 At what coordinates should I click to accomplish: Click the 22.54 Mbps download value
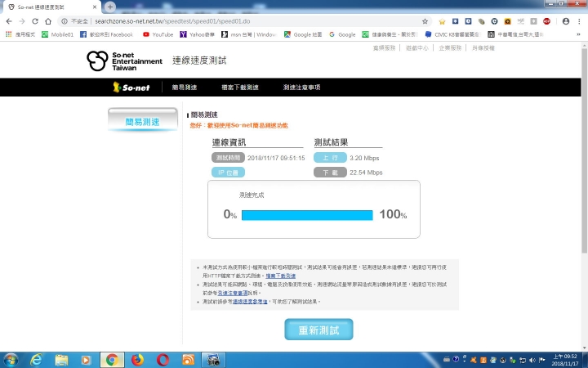pos(366,173)
